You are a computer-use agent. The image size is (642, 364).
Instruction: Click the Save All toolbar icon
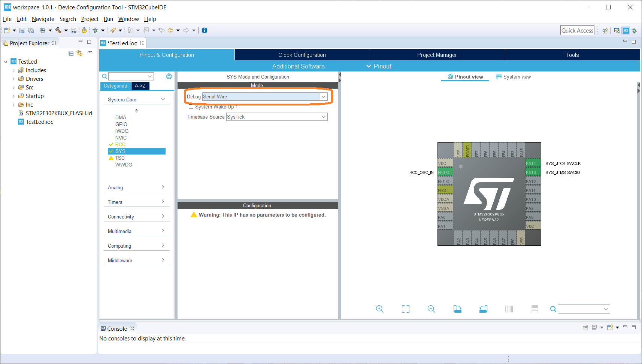(x=31, y=30)
